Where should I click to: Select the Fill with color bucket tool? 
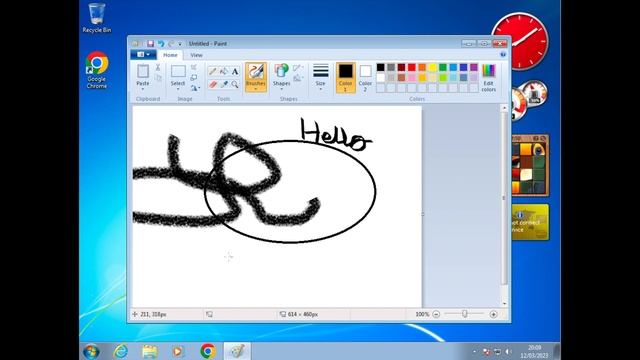point(224,71)
